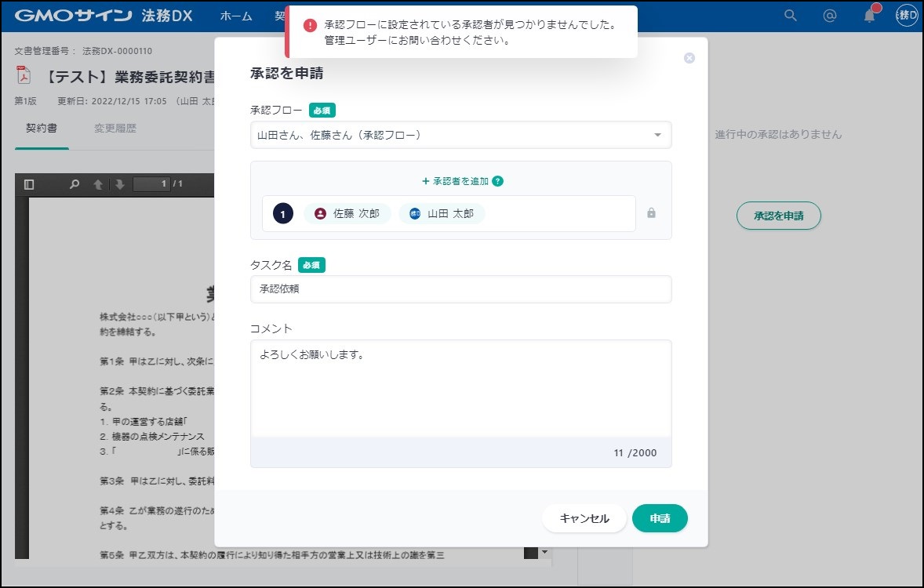Click into the タスク名 input field
Viewport: 924px width, 588px height.
pos(460,289)
